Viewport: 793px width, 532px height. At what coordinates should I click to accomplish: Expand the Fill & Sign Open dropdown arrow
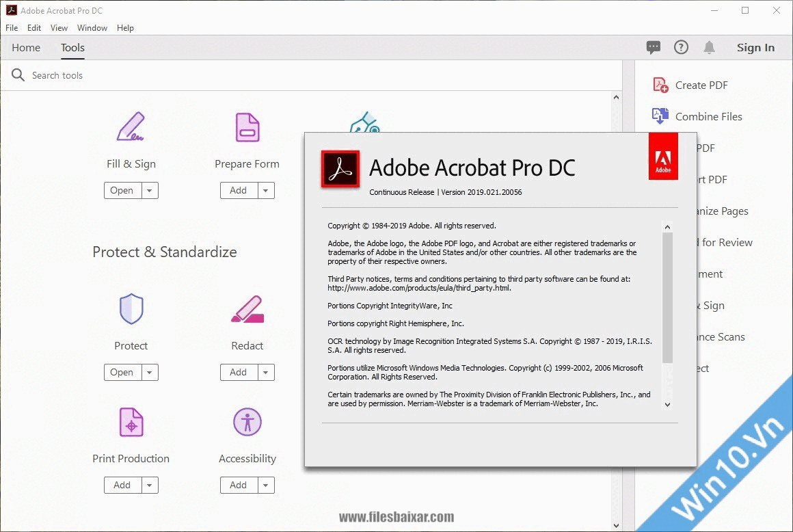pyautogui.click(x=150, y=191)
